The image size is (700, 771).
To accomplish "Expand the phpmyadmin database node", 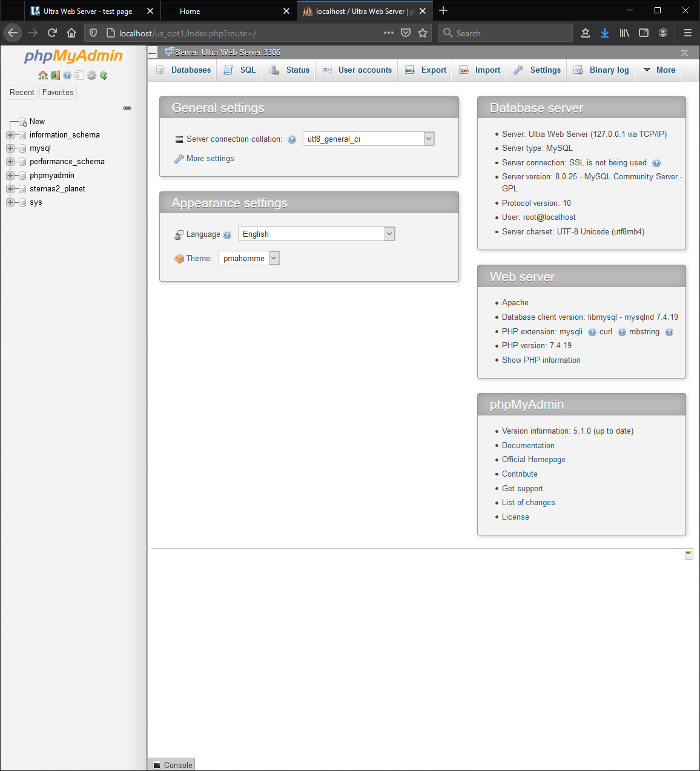I will [10, 176].
